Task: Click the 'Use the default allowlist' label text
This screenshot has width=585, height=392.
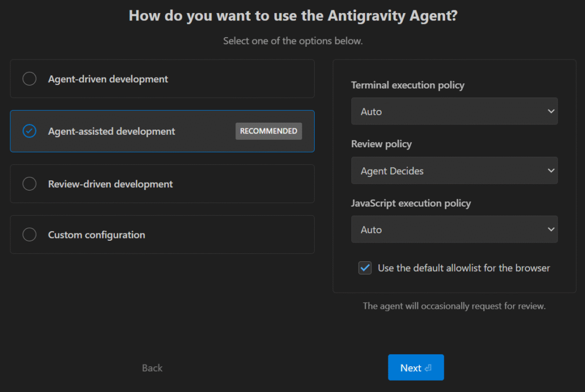Action: click(464, 268)
